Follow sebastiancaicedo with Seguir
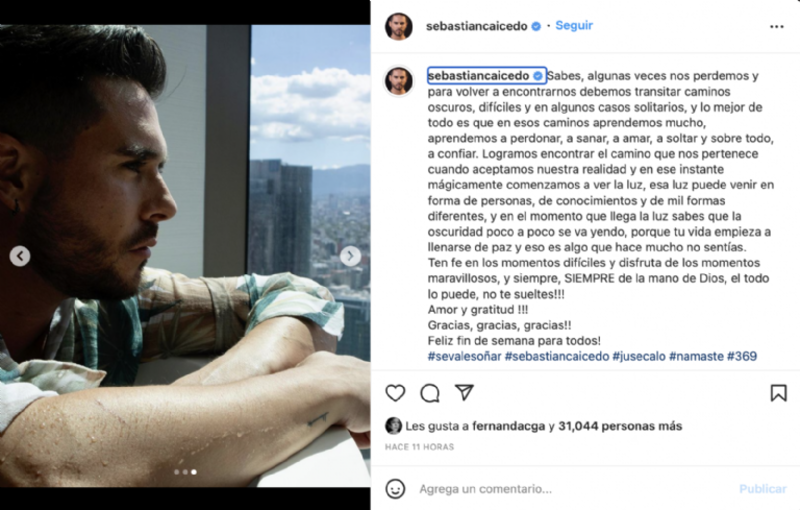The height and width of the screenshot is (510, 800). pyautogui.click(x=574, y=26)
